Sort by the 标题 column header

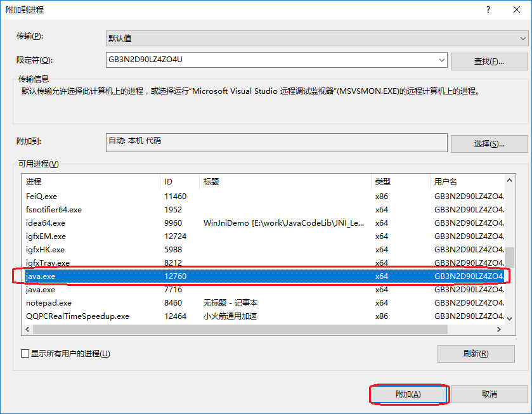pos(285,181)
